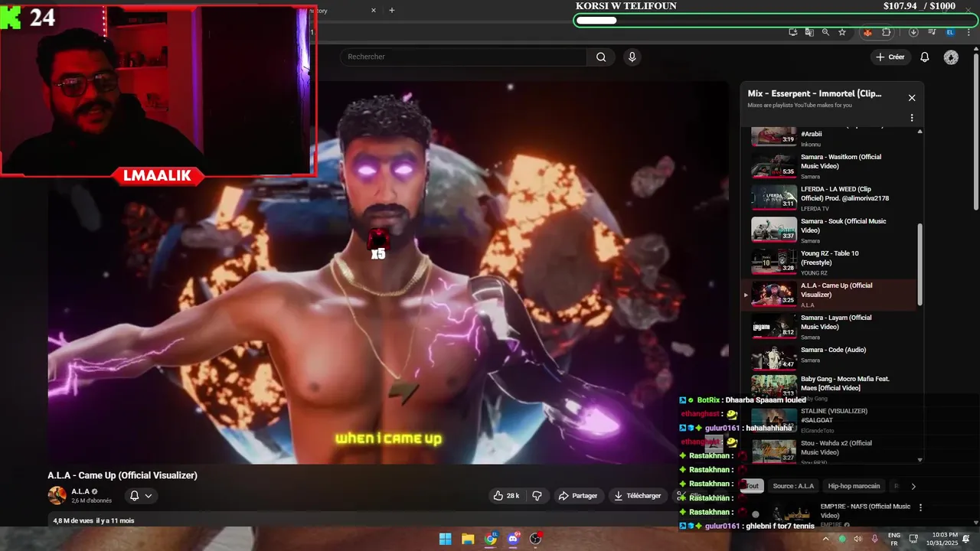The width and height of the screenshot is (980, 551).
Task: Open the Mix playlist three-dot options menu
Action: [912, 118]
